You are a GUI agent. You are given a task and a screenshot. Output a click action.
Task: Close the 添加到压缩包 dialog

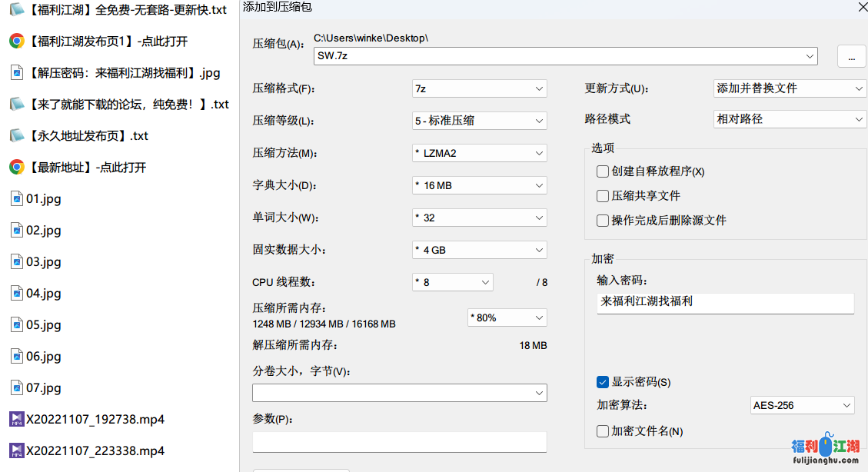(x=863, y=7)
